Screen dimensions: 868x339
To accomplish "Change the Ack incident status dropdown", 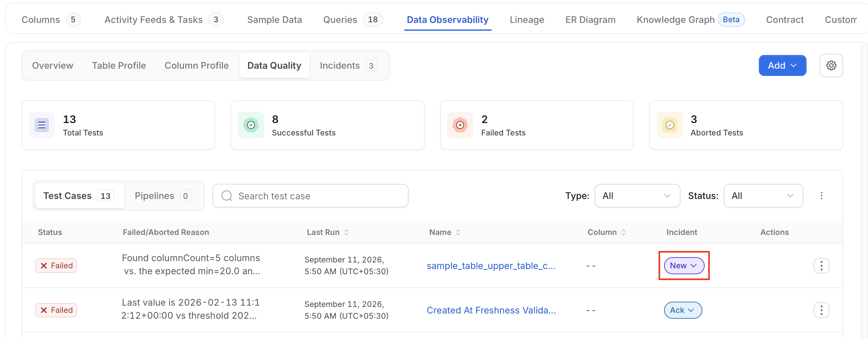I will click(x=683, y=310).
